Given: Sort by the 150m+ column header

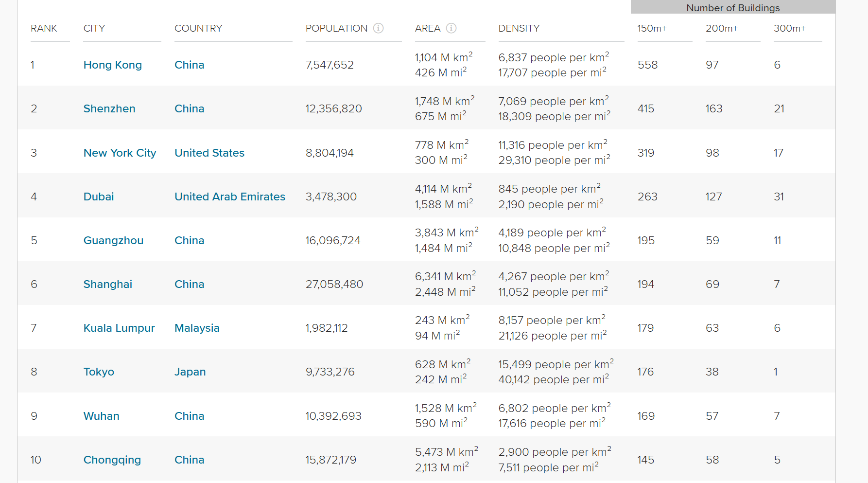Looking at the screenshot, I should 652,28.
